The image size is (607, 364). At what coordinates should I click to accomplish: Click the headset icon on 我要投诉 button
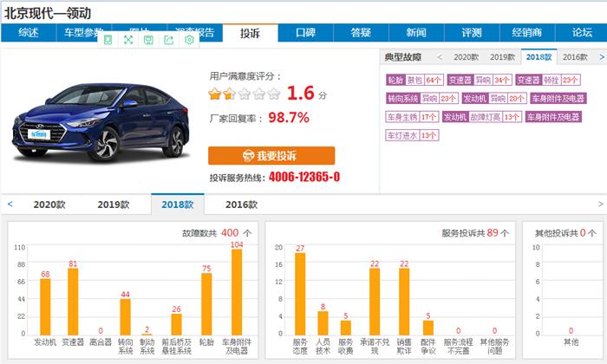coord(248,155)
